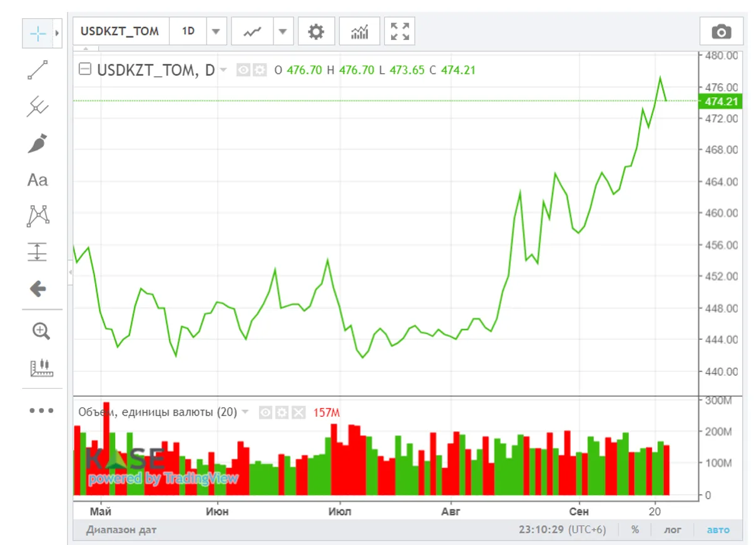Toggle visibility of the volume indicator
This screenshot has width=756, height=545.
pos(266,412)
